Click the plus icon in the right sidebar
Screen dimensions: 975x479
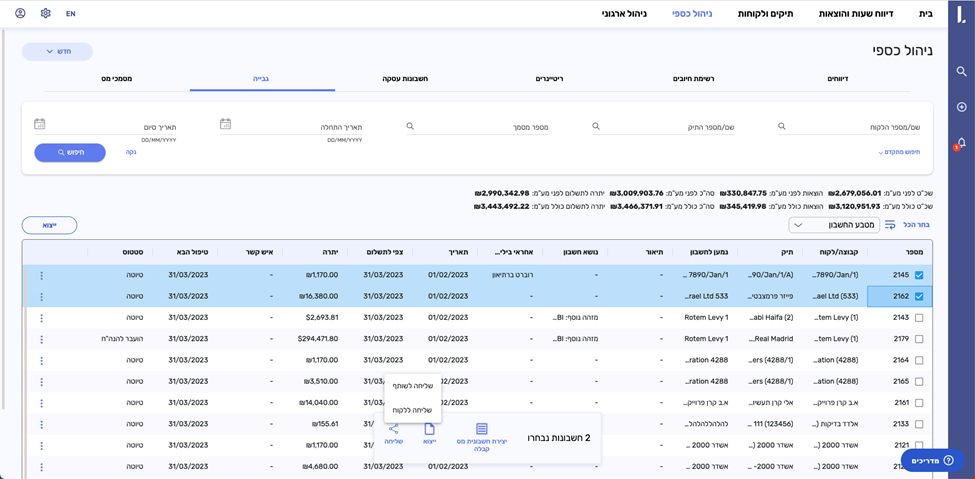[961, 107]
